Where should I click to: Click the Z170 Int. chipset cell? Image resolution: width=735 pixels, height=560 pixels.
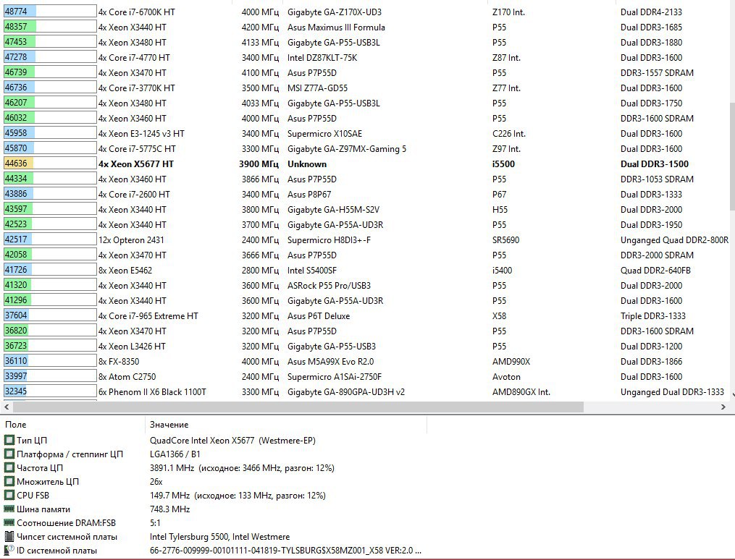[508, 12]
